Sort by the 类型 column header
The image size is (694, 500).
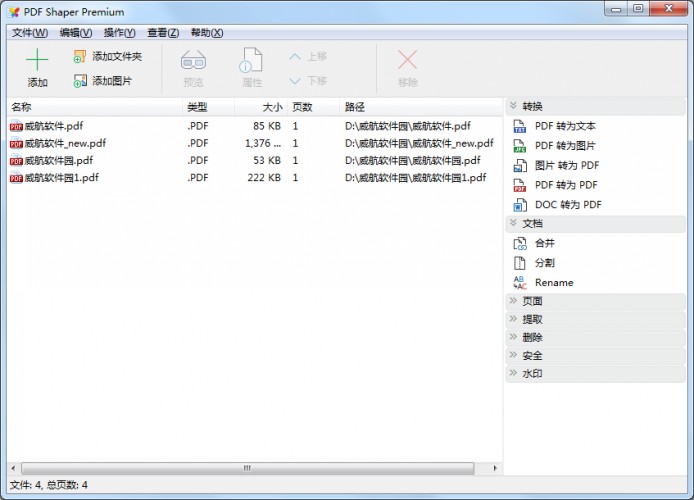pyautogui.click(x=208, y=107)
